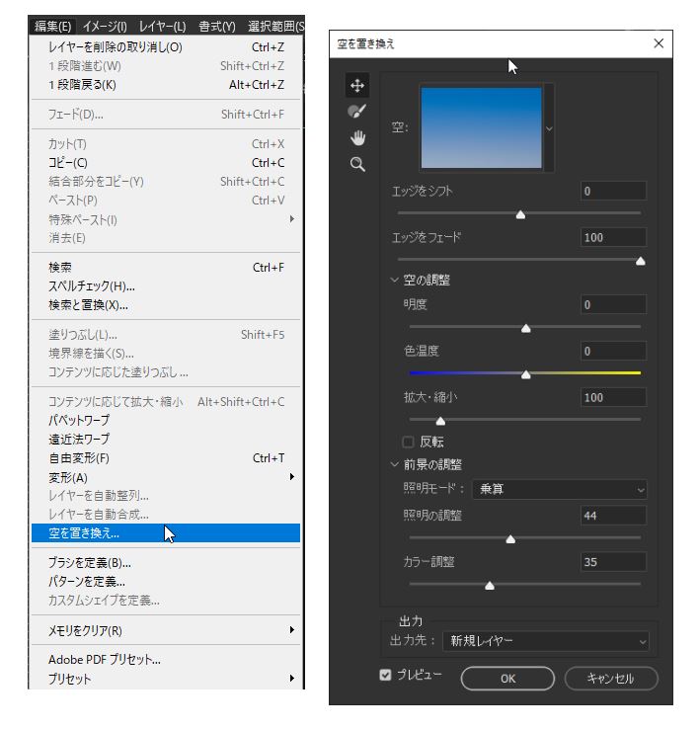The height and width of the screenshot is (729, 700).
Task: Choose 自由変形(F)
Action: pyautogui.click(x=166, y=458)
